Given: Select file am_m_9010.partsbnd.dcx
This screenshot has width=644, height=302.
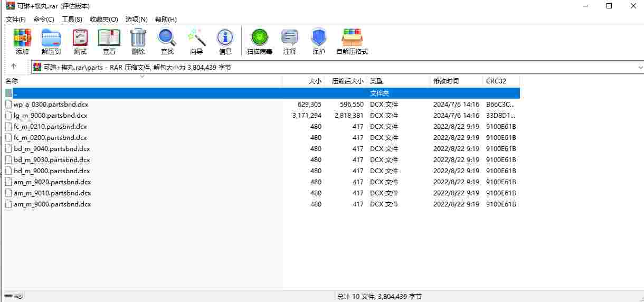Looking at the screenshot, I should click(52, 193).
